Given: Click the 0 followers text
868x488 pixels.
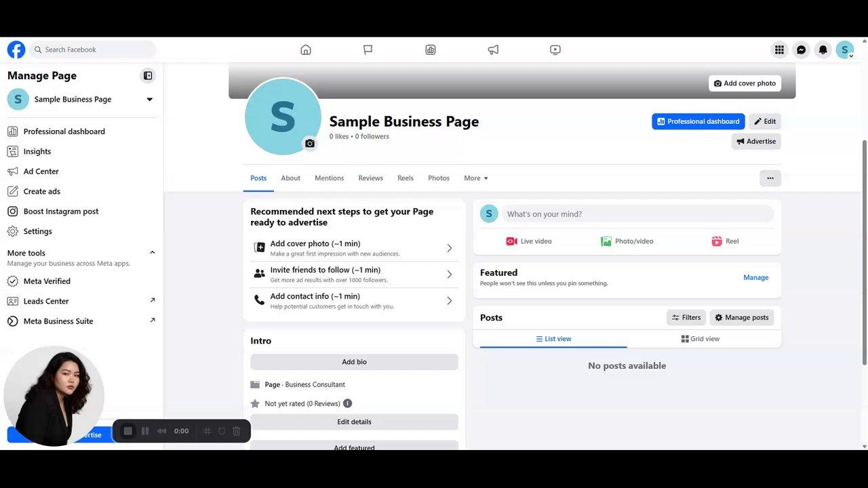Looking at the screenshot, I should (x=372, y=136).
